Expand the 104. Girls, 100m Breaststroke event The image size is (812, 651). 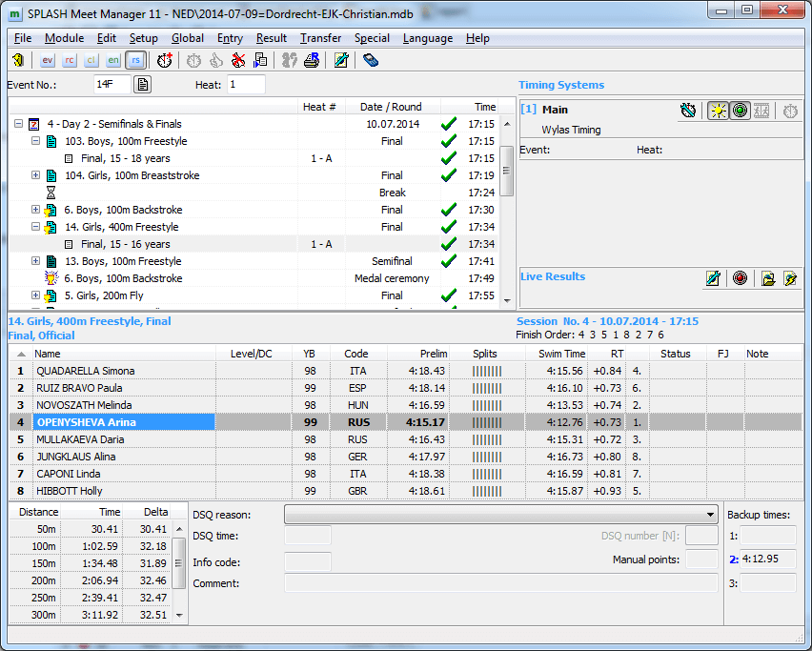(36, 175)
